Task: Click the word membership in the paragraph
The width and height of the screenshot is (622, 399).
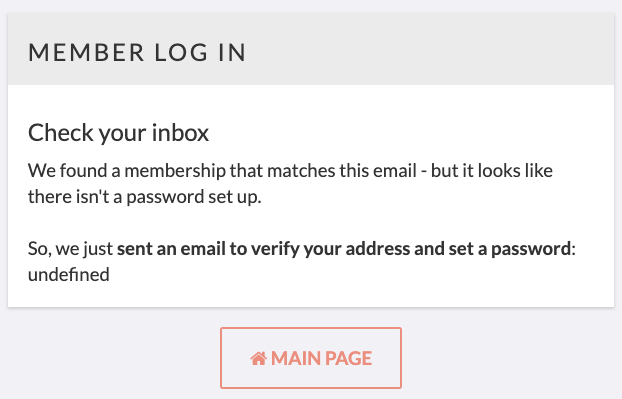Action: [175, 171]
